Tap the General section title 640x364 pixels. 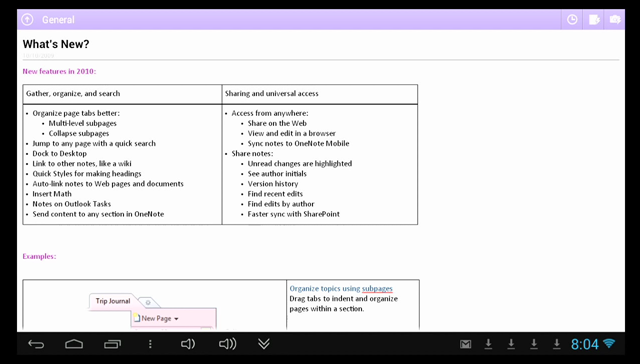point(58,20)
